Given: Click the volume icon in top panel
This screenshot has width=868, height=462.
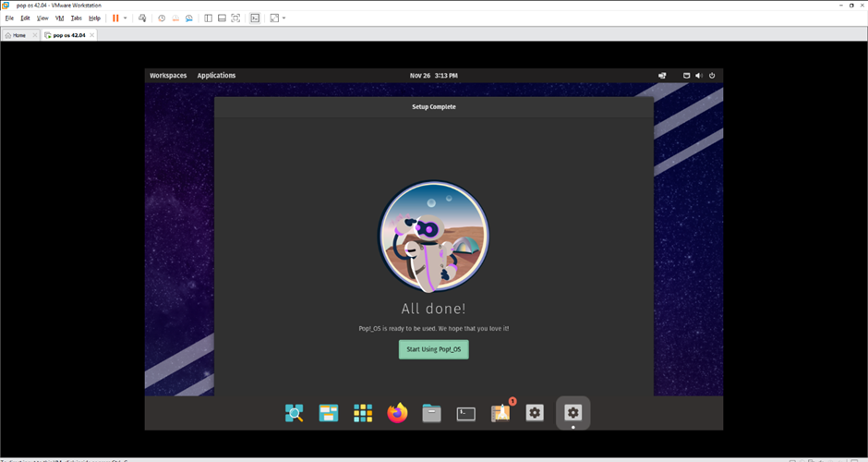Looking at the screenshot, I should (699, 76).
